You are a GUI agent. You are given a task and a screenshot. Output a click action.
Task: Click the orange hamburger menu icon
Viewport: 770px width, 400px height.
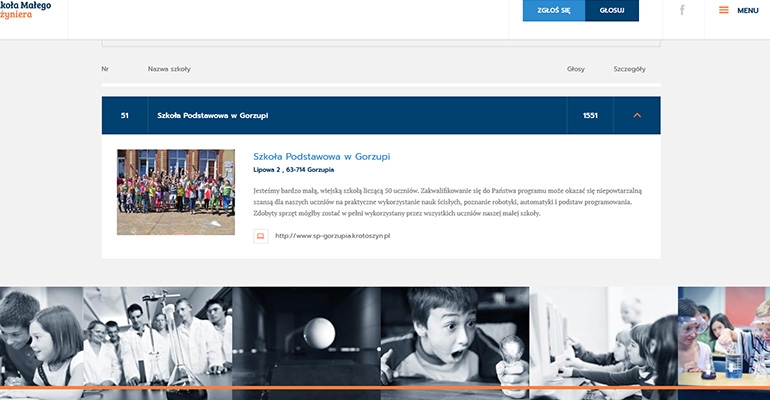tap(723, 10)
